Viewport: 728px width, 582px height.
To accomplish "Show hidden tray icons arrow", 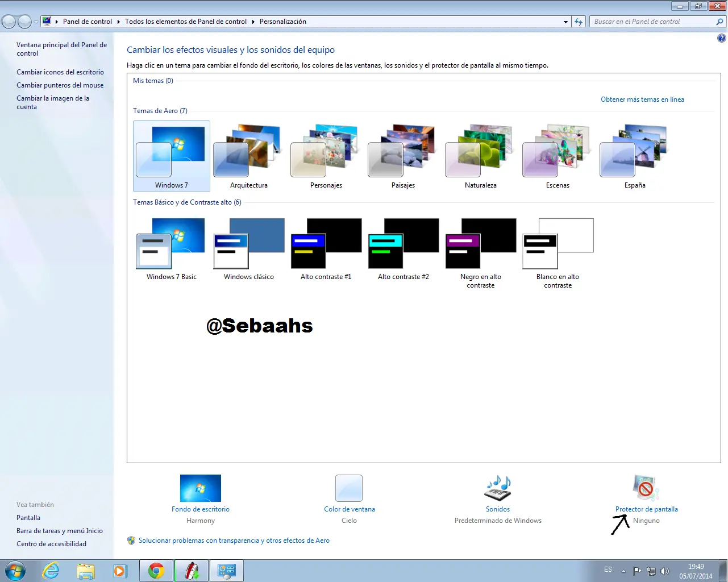I will (x=623, y=571).
